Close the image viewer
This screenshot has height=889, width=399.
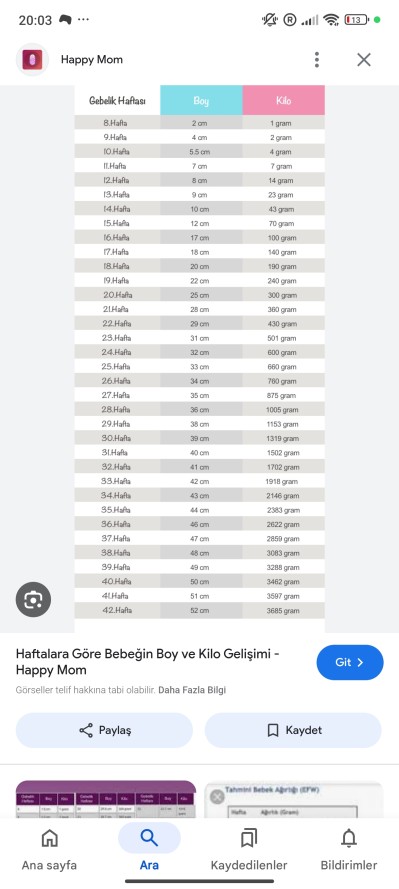point(364,60)
